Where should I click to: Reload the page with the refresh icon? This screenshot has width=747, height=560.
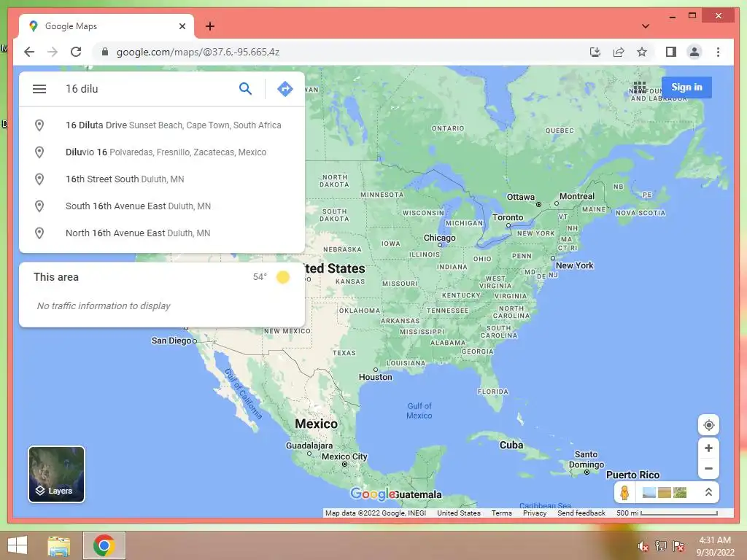76,52
